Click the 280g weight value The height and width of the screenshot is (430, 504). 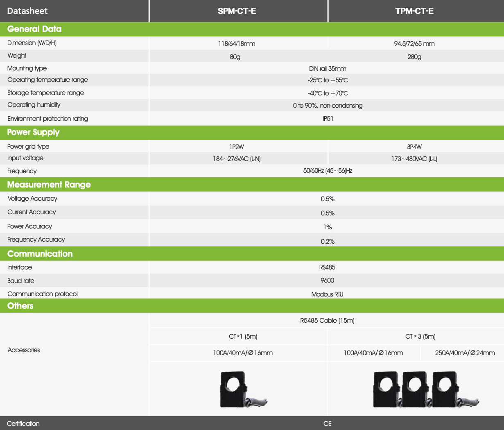pos(414,57)
